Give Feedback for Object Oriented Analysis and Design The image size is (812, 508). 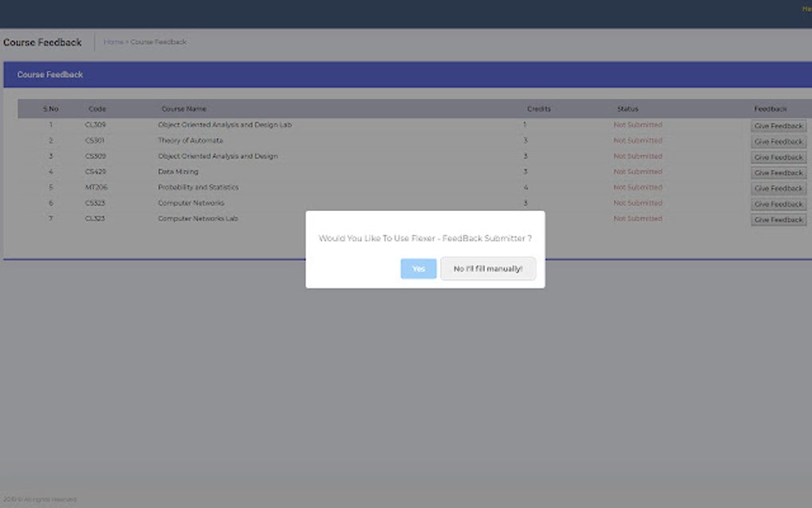point(778,156)
